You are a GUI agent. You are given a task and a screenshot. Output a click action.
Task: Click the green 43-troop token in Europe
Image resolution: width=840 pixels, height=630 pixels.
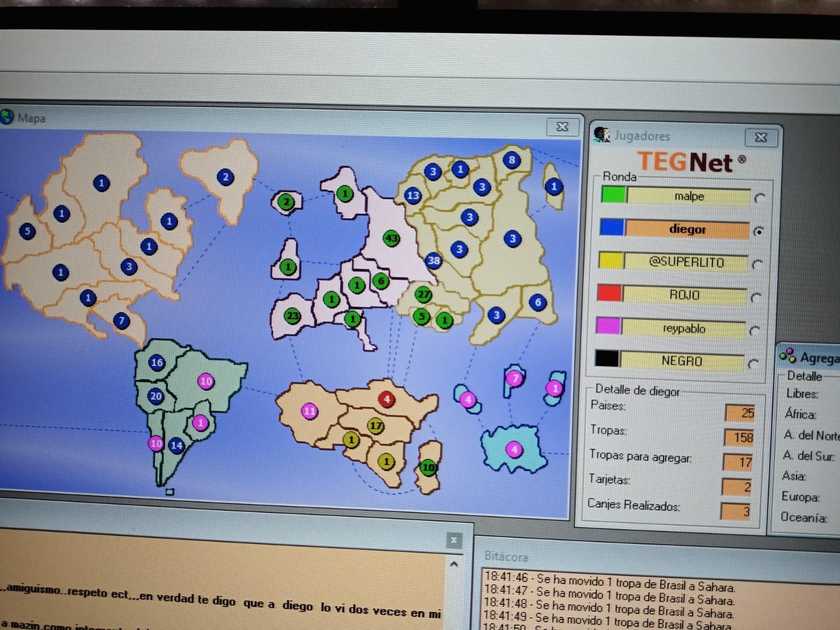[x=392, y=238]
